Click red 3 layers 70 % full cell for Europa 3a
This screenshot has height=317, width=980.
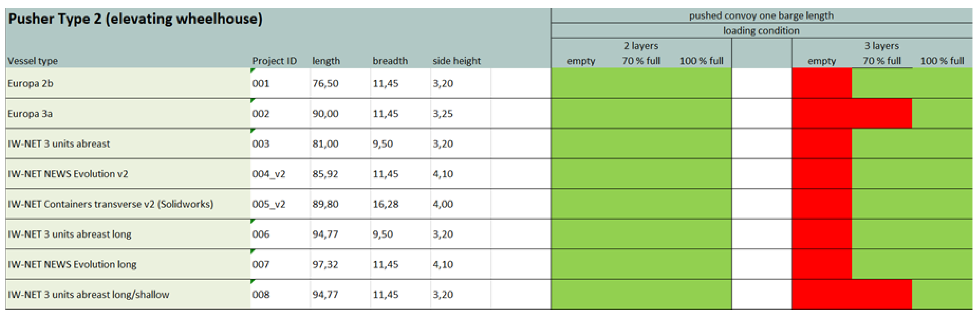[882, 113]
